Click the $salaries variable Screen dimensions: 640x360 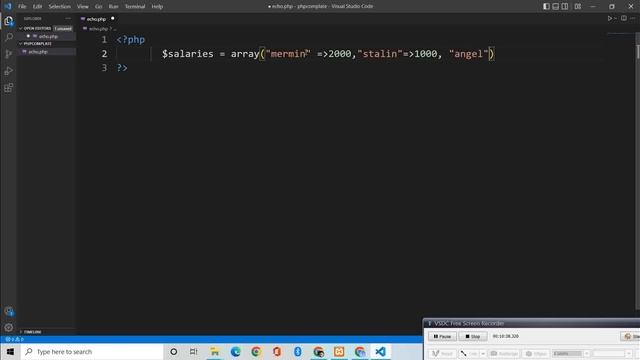[x=187, y=53]
